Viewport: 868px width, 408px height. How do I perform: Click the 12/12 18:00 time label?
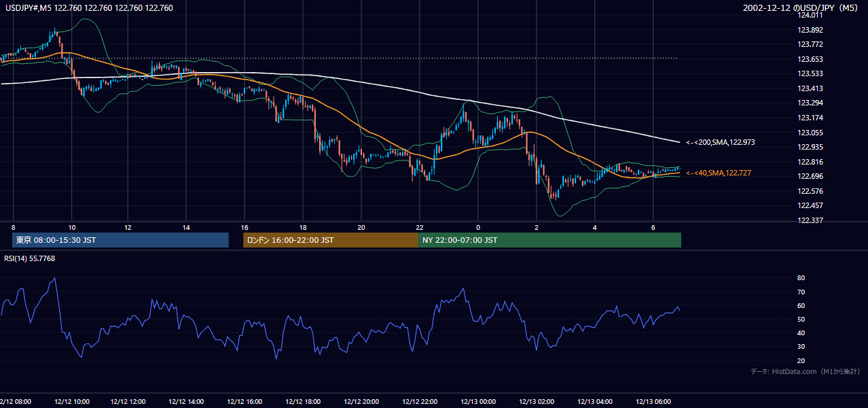pyautogui.click(x=304, y=401)
